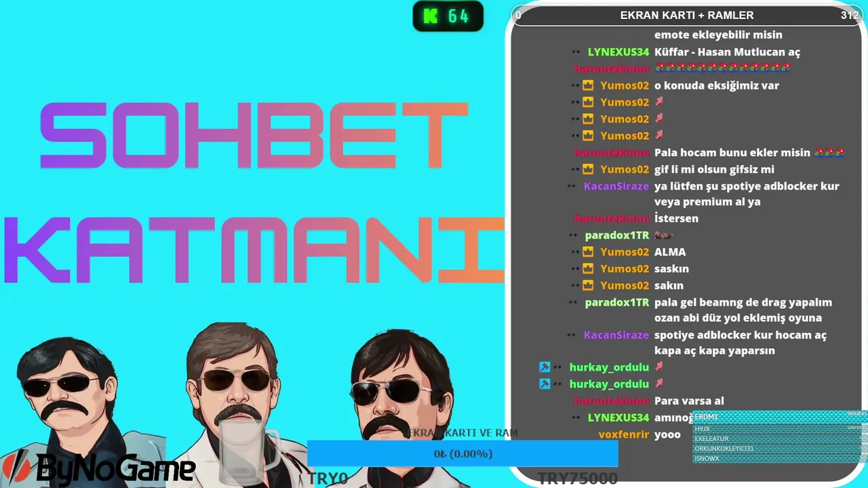Click the message 'Küffar - Hasan Mutlucan aç'
This screenshot has height=488, width=868.
727,52
